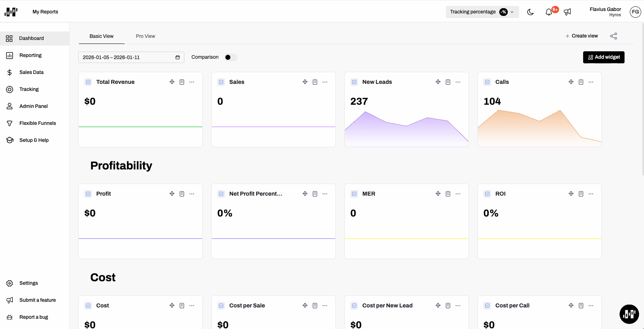The height and width of the screenshot is (329, 644).
Task: Open Reporting in the sidebar
Action: (x=30, y=55)
